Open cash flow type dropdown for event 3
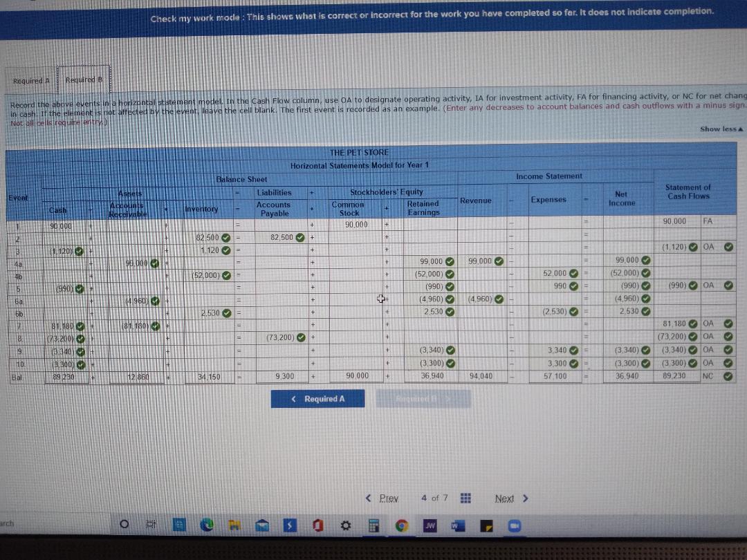 click(712, 247)
